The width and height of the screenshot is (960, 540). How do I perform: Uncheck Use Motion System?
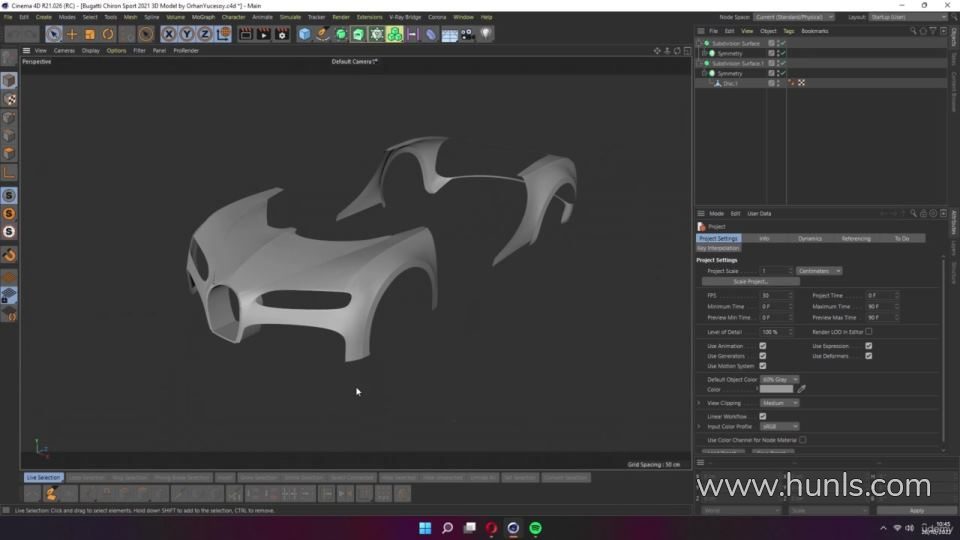pos(763,366)
